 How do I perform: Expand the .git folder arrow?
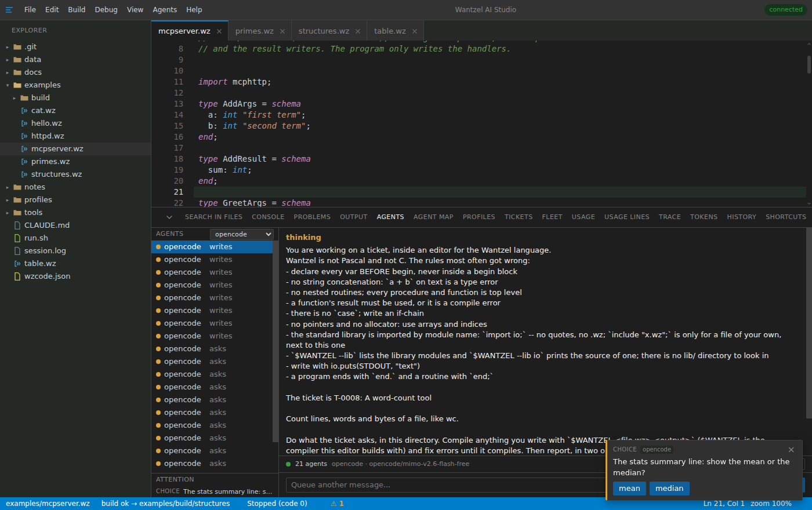click(8, 47)
